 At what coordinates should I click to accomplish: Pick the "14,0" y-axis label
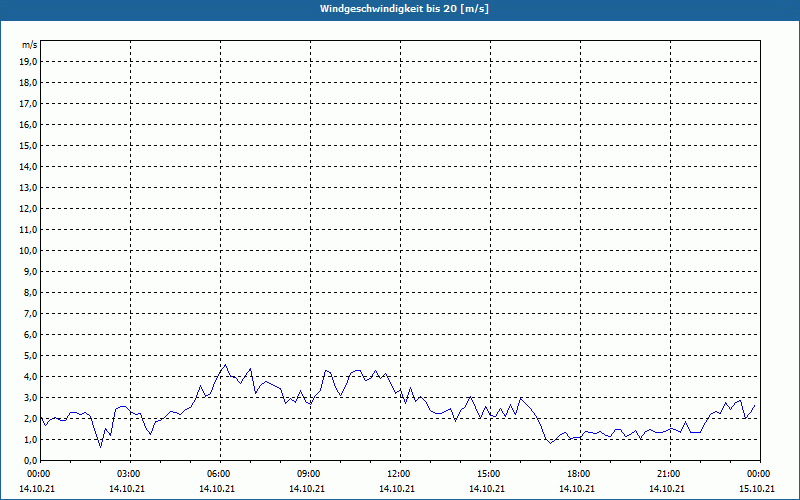click(x=28, y=166)
